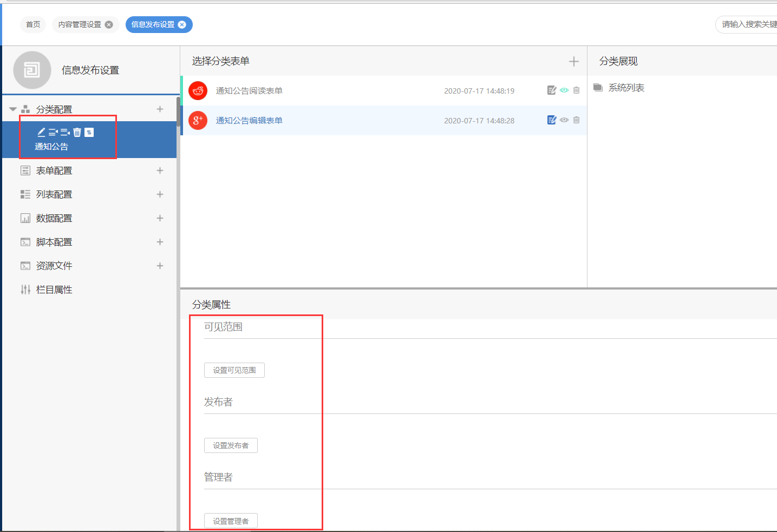Viewport: 777px width, 532px height.
Task: Click the pencil edit icon above 通知公告
Action: [x=41, y=133]
